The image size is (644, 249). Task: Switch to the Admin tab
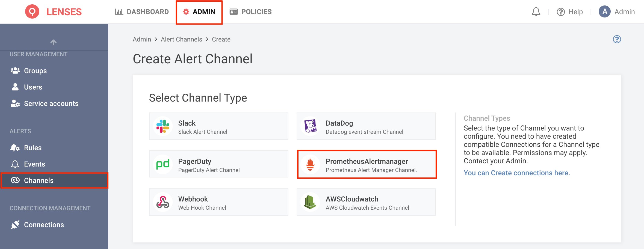(199, 12)
